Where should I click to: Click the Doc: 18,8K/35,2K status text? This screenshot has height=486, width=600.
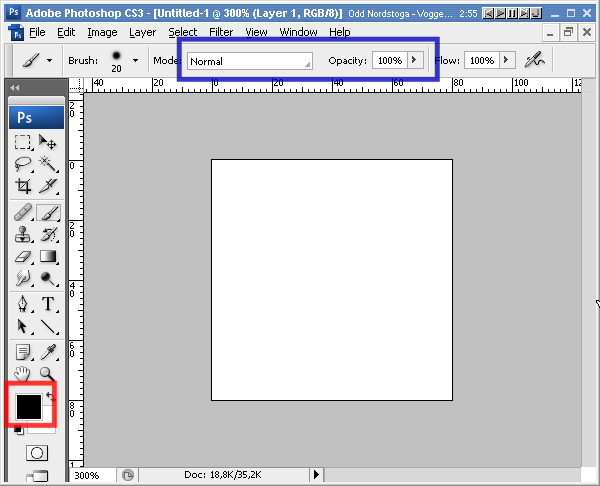223,475
